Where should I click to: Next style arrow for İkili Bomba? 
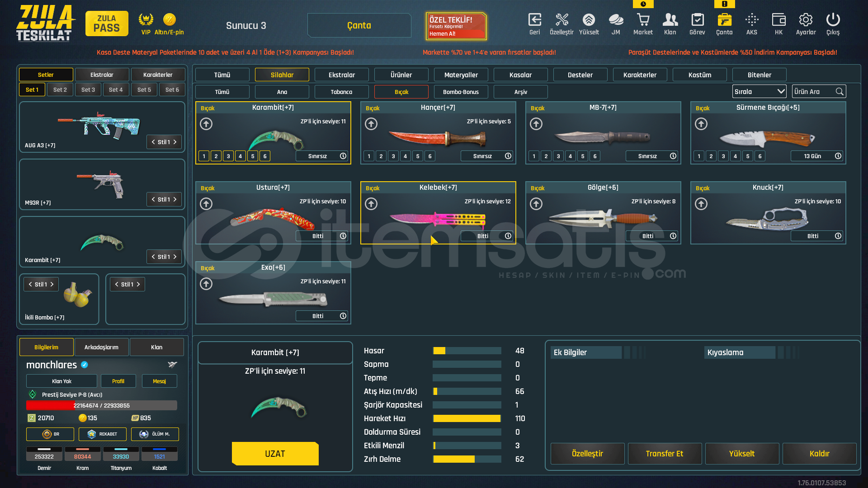(52, 284)
